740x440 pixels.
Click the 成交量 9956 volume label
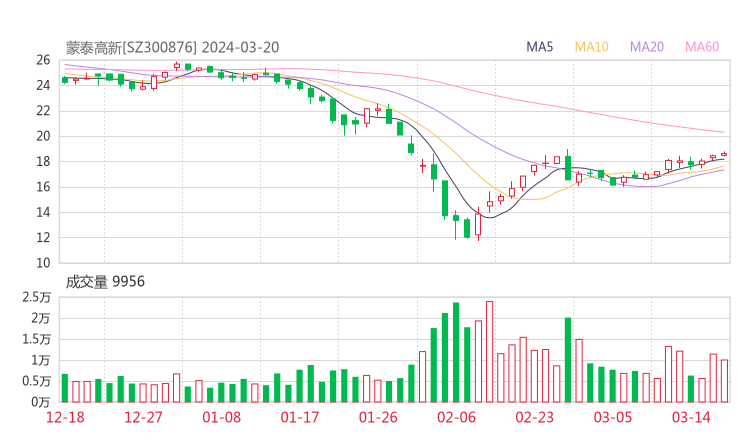105,282
